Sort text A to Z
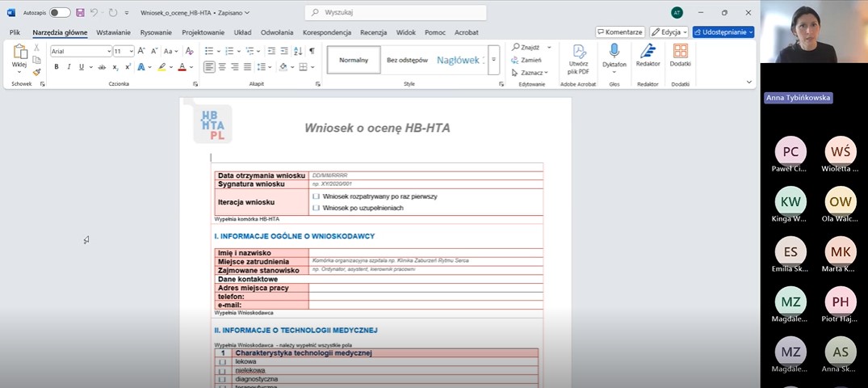Screen dimensions: 868x388 [x=298, y=51]
